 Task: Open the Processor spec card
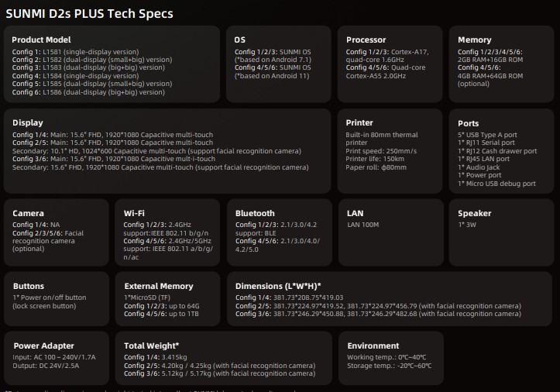click(x=390, y=64)
